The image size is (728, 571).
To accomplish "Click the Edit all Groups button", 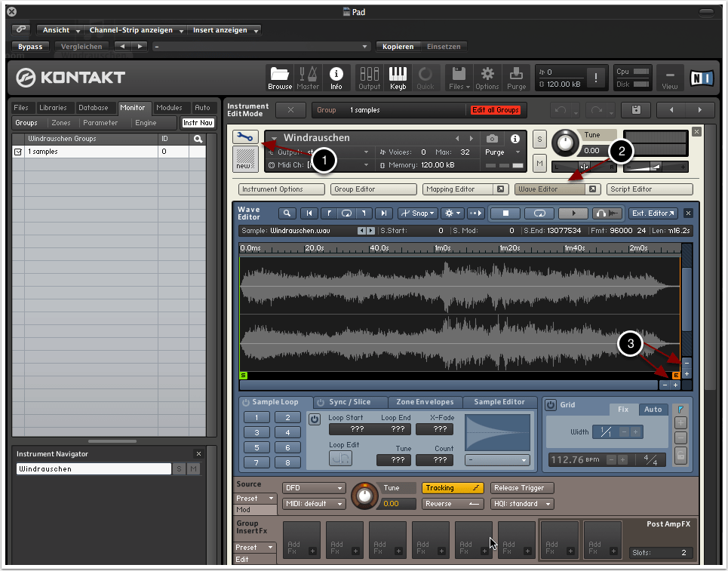I will point(495,110).
